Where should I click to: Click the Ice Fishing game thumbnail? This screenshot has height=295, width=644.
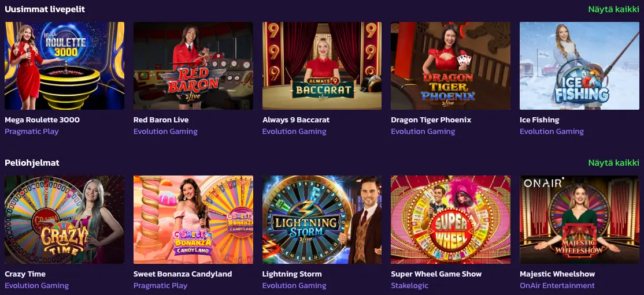(579, 66)
